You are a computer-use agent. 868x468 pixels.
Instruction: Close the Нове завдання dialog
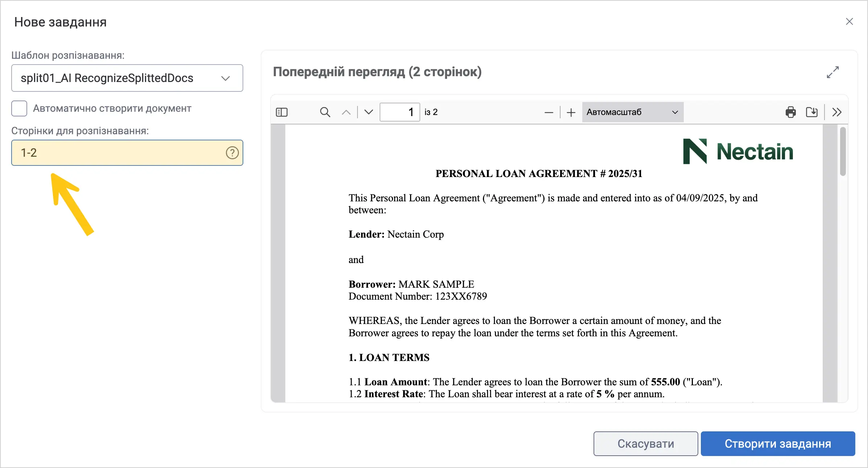(850, 22)
